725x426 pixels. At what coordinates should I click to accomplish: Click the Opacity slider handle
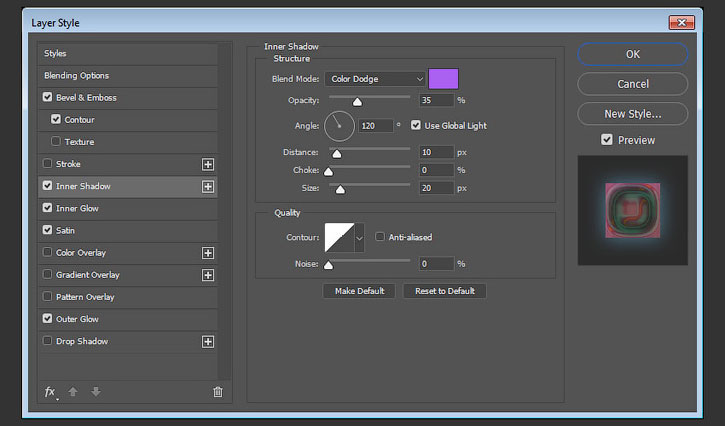pos(357,102)
